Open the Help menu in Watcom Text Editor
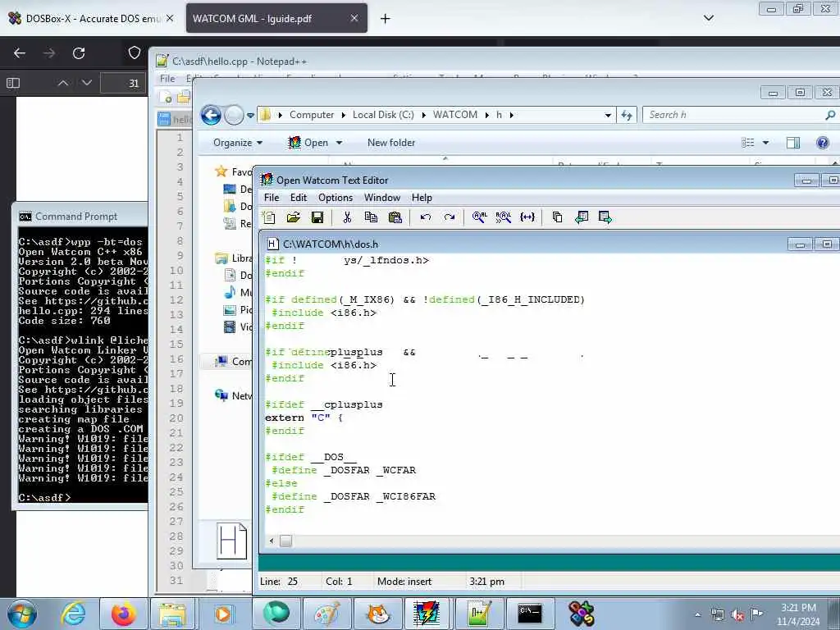The height and width of the screenshot is (630, 840). [422, 198]
